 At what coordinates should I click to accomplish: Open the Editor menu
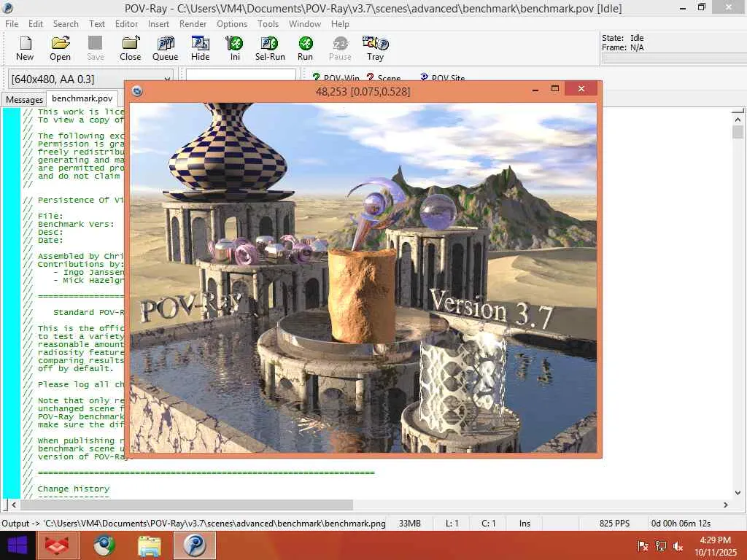pyautogui.click(x=126, y=24)
